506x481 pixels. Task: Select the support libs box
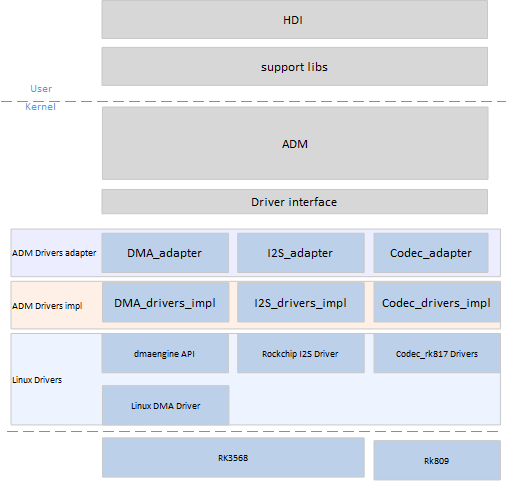coord(295,66)
